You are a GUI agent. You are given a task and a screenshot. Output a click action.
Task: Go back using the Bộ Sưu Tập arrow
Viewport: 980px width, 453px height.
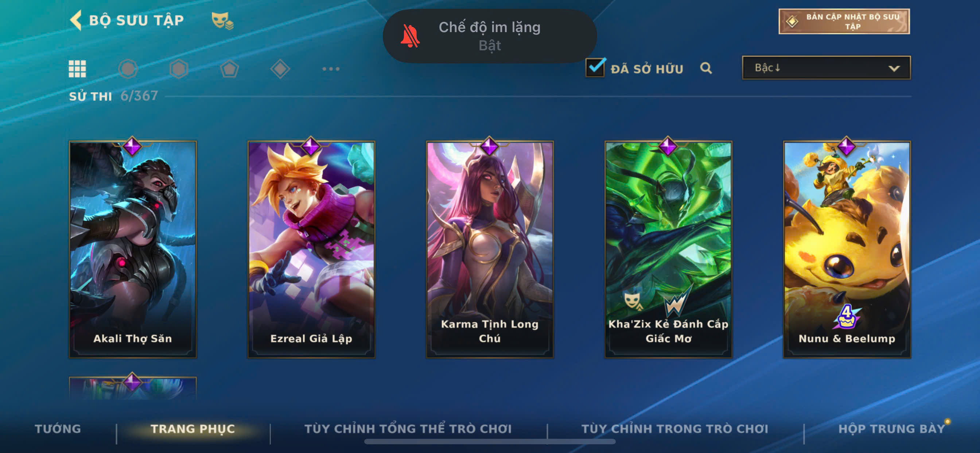[x=76, y=20]
